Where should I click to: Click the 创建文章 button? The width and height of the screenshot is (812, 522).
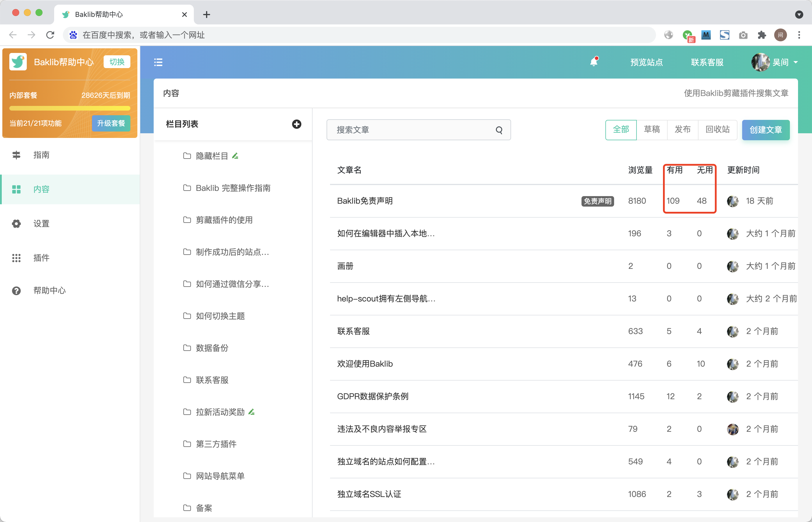coord(766,130)
